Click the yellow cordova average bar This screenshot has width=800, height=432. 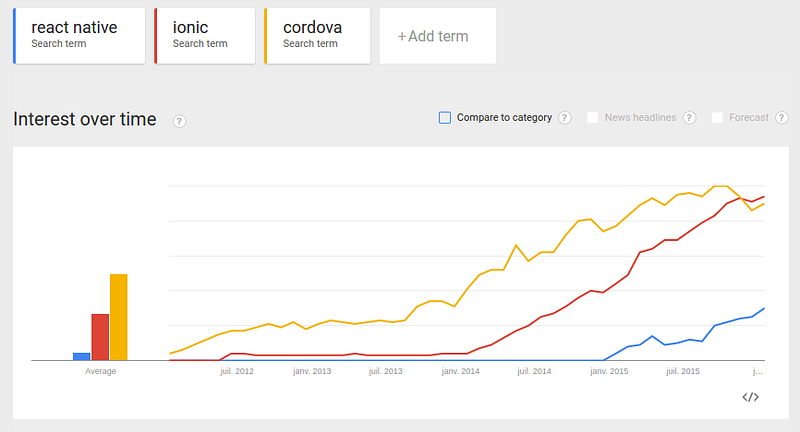point(119,317)
